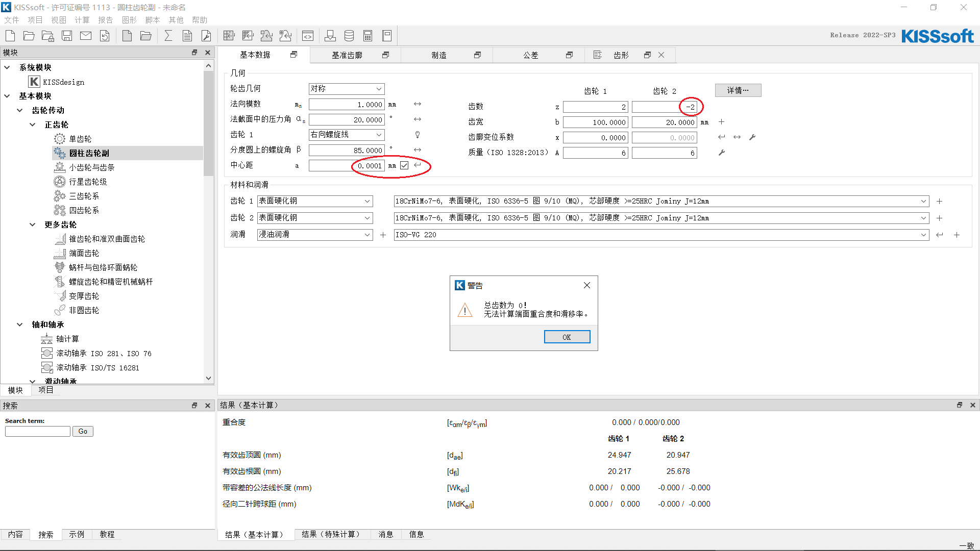Switch to the 制造 tab
Screen dimensions: 980x551
pos(439,55)
